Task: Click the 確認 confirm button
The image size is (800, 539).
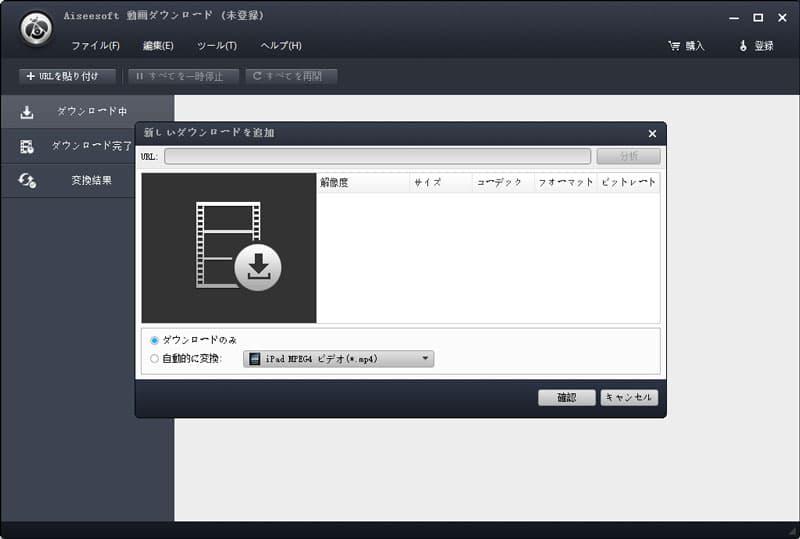Action: tap(566, 398)
